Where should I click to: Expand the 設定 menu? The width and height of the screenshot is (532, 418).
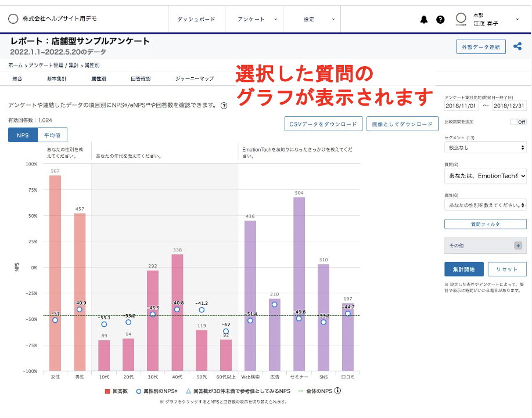[x=312, y=19]
